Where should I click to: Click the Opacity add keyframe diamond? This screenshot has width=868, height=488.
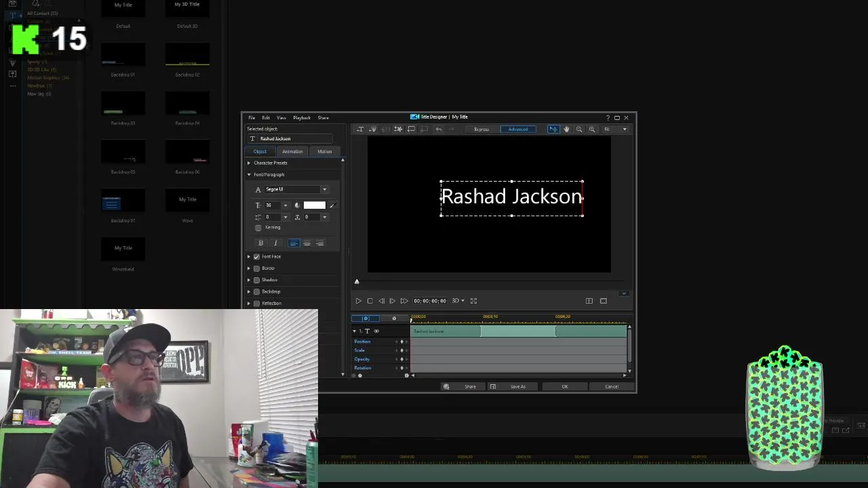(401, 359)
